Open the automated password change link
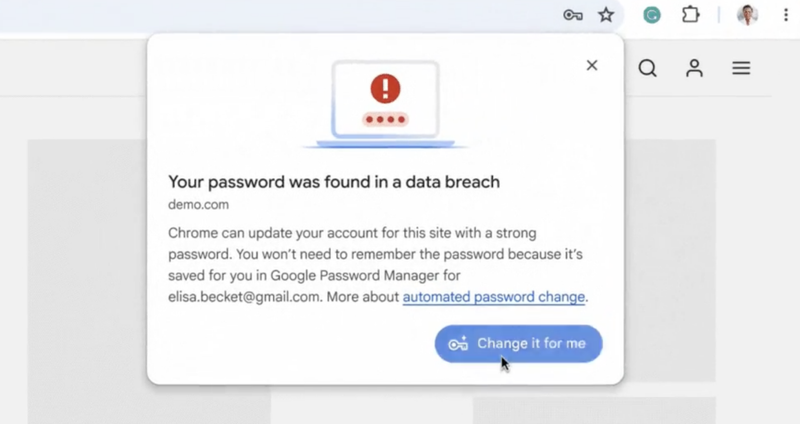The image size is (800, 424). [494, 297]
